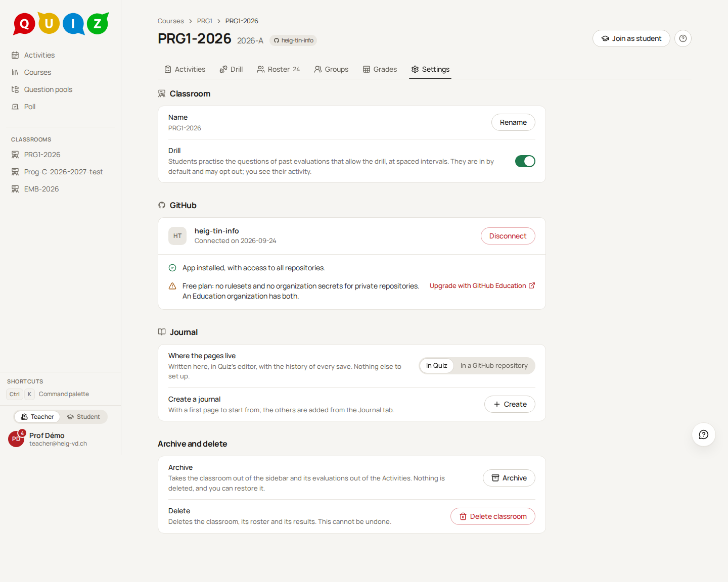
Task: Click the HT organization avatar
Action: coord(177,236)
